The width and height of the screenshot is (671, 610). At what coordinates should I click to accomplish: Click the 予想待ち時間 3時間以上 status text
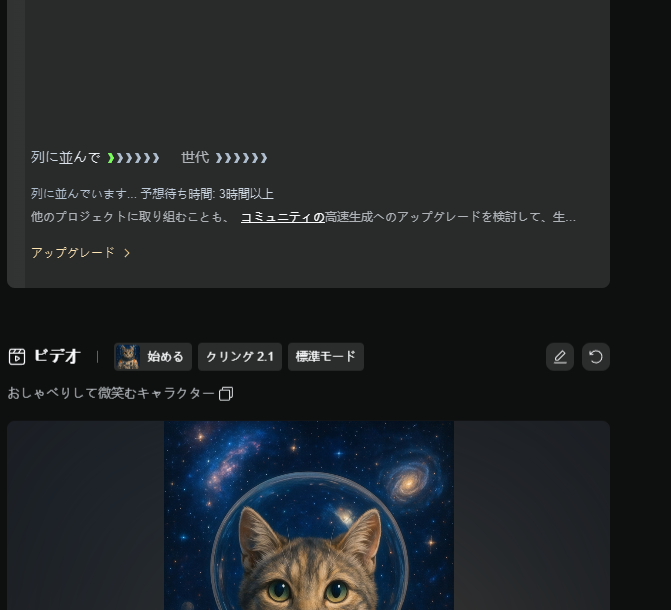[207, 194]
